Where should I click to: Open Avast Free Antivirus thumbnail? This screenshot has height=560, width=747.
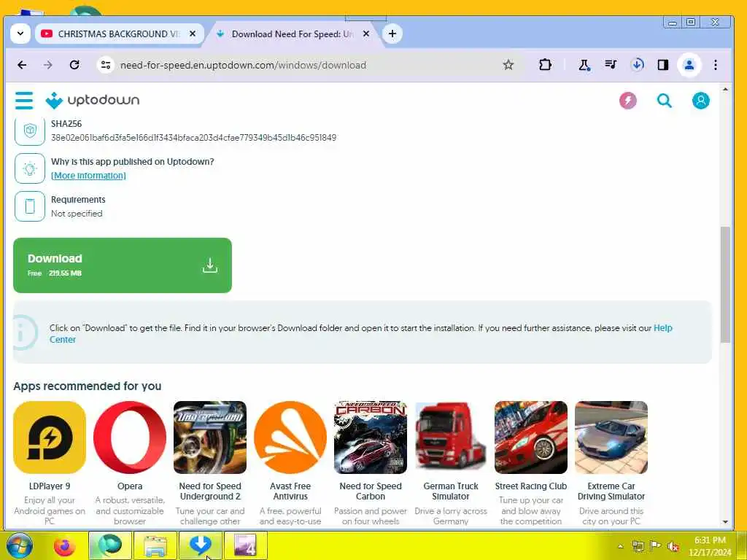pos(290,437)
